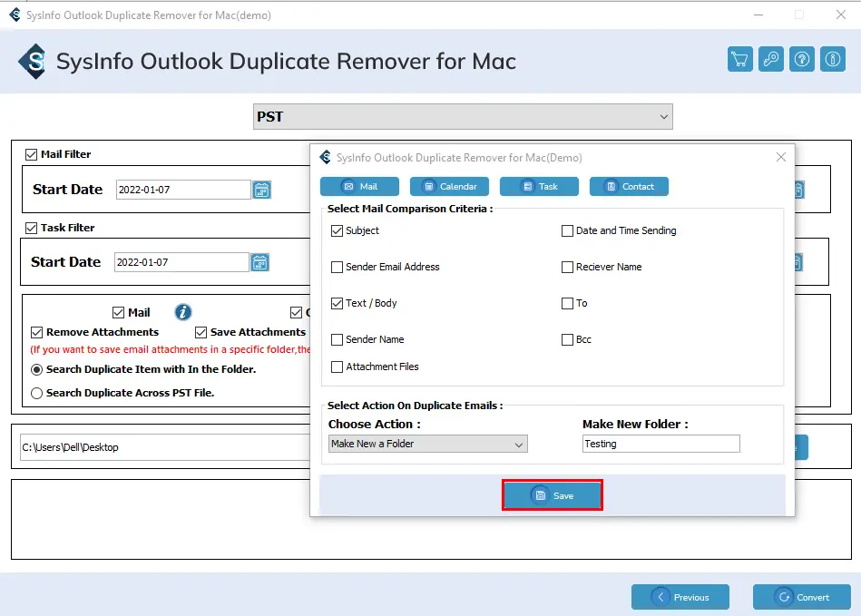Screen dimensions: 861x616
Task: Toggle Save Attachments checkbox
Action: [201, 333]
